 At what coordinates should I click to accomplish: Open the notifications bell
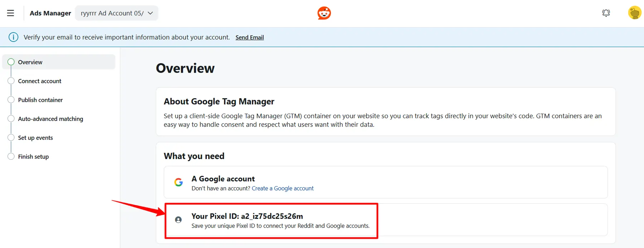click(x=606, y=13)
